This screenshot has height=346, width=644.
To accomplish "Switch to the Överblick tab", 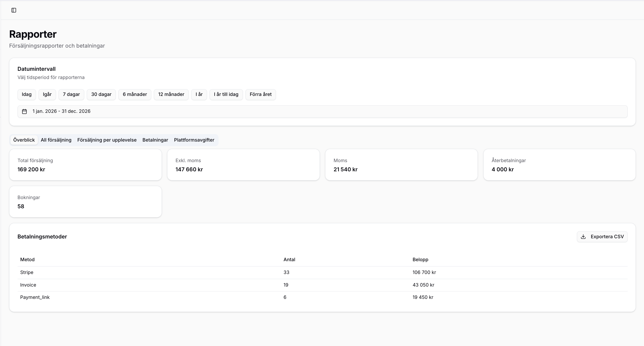I will pos(24,140).
